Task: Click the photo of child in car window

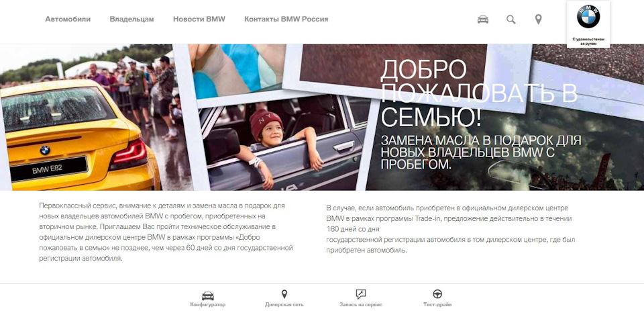Action: click(283, 142)
